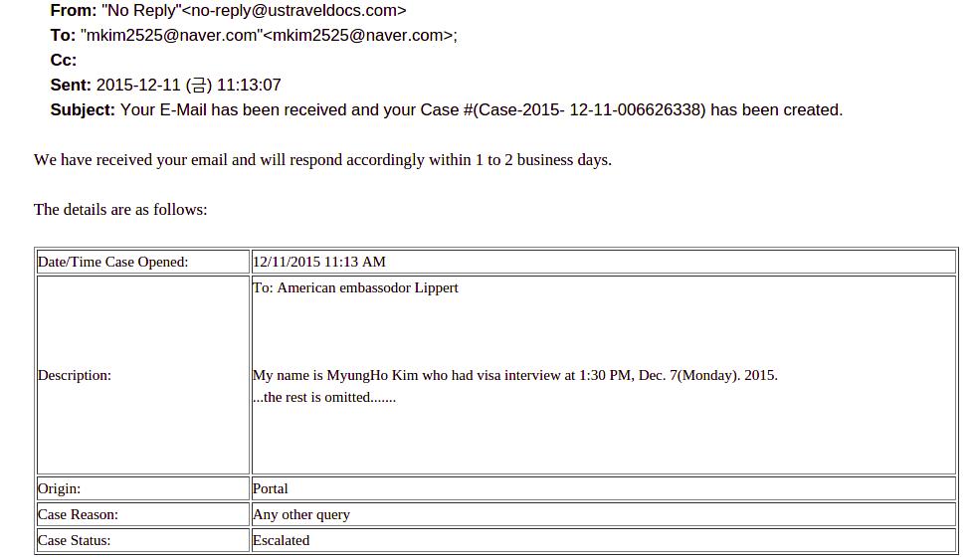
Task: Click 'To: American embassodor Lippert' line
Action: coord(355,288)
